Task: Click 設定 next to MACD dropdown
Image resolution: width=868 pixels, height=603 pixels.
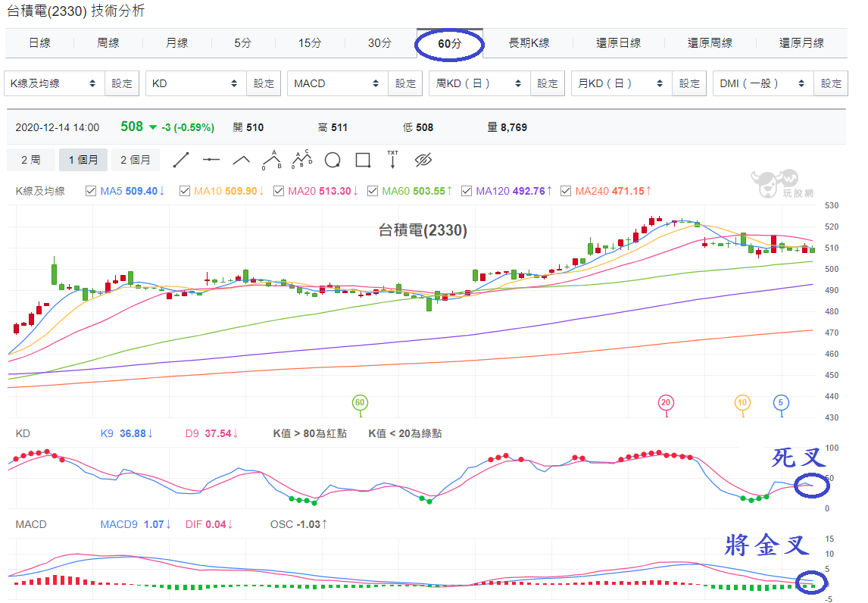Action: click(x=405, y=83)
